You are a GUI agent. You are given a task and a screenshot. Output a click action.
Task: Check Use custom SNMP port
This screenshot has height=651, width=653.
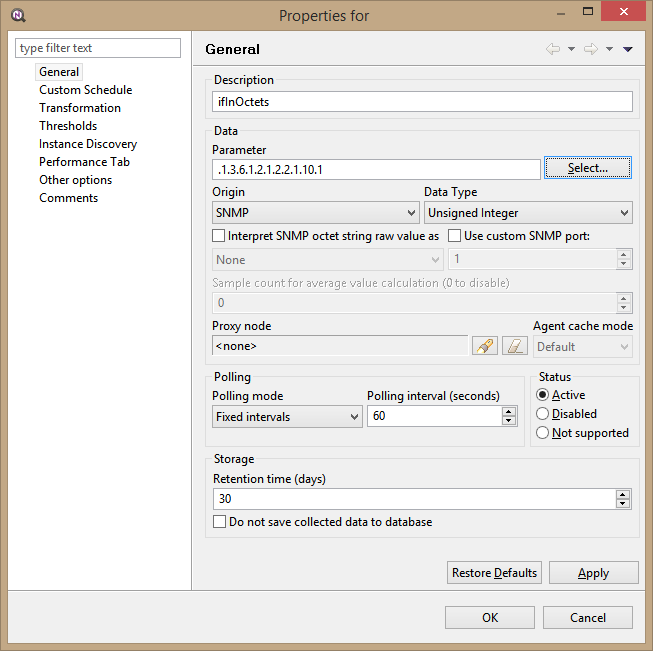pos(454,236)
